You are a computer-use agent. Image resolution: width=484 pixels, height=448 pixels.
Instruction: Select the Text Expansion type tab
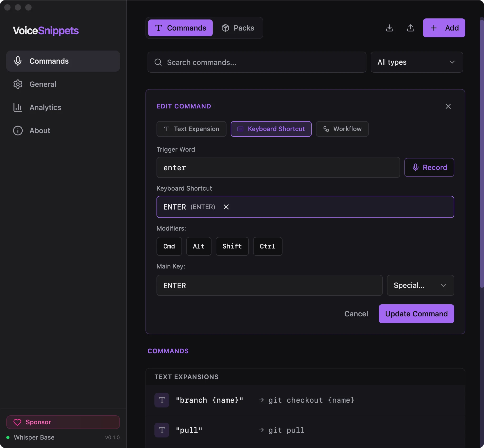191,129
